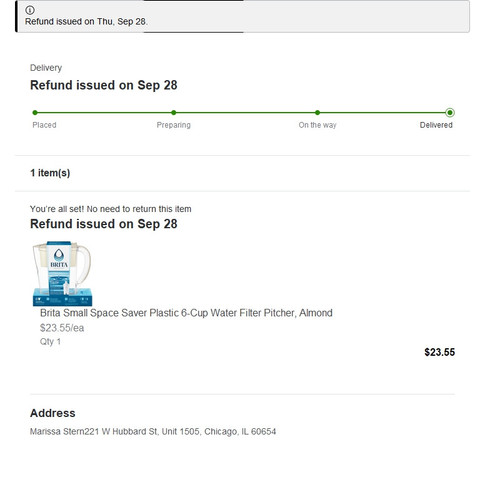Click the info icon in refund banner
Viewport: 500px width, 479px height.
pyautogui.click(x=30, y=10)
